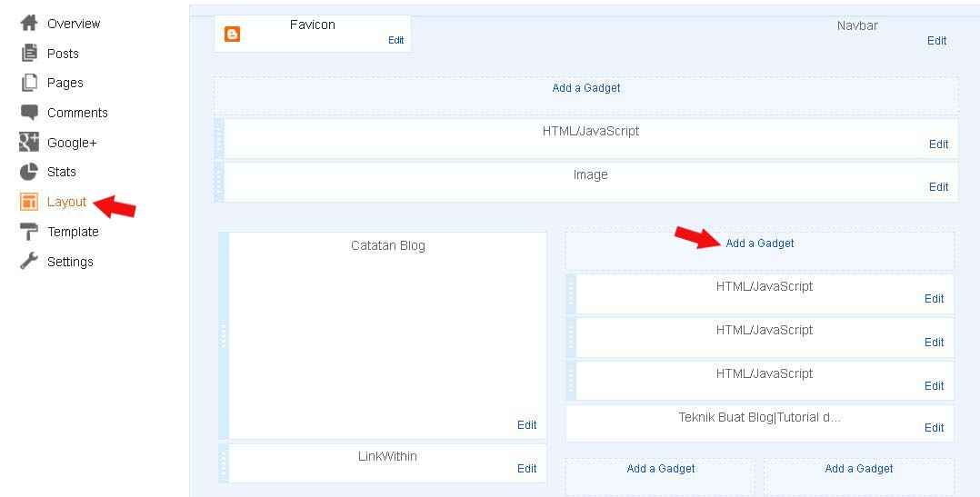Viewport: 980px width, 497px height.
Task: Click the Comments speech bubble icon
Action: (x=29, y=113)
